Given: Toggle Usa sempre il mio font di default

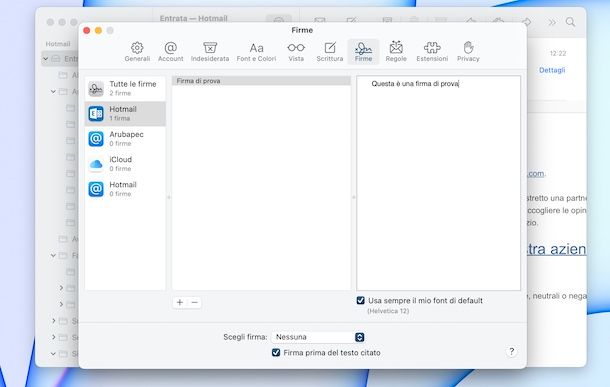Looking at the screenshot, I should click(361, 300).
